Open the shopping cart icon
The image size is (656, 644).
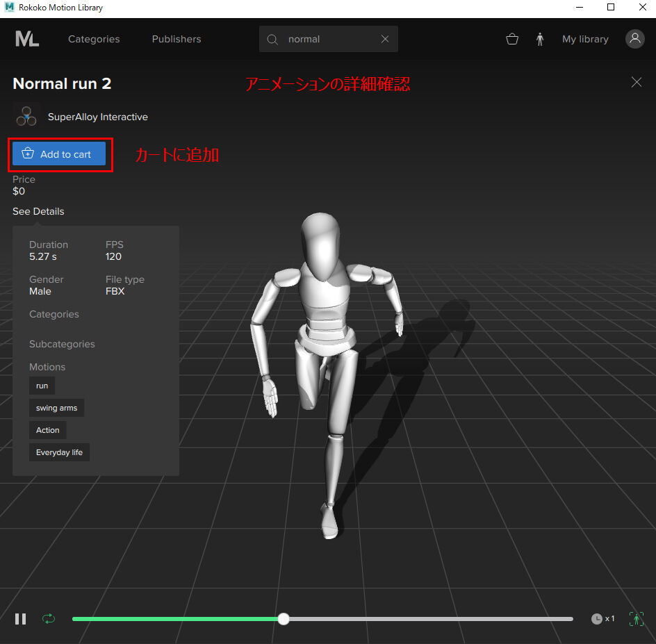pyautogui.click(x=512, y=39)
